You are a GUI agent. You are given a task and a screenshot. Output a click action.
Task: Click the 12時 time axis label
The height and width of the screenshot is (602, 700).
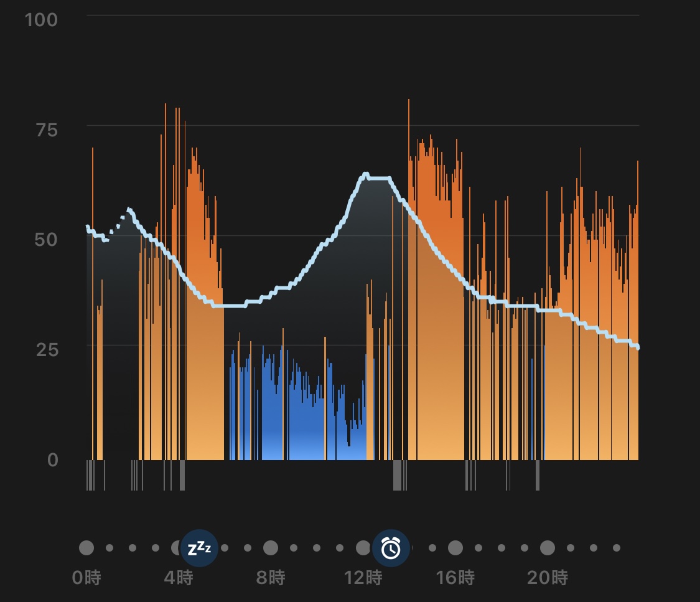click(363, 578)
